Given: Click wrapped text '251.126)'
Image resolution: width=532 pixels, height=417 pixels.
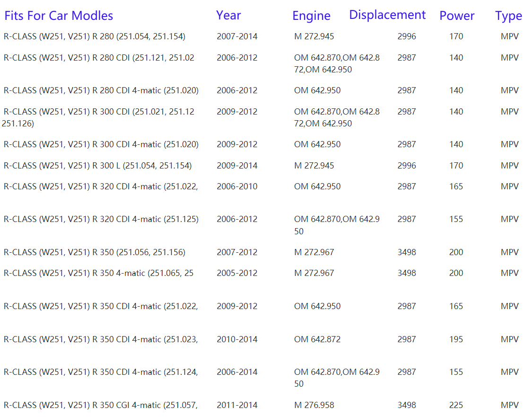Looking at the screenshot, I should click(x=17, y=124).
